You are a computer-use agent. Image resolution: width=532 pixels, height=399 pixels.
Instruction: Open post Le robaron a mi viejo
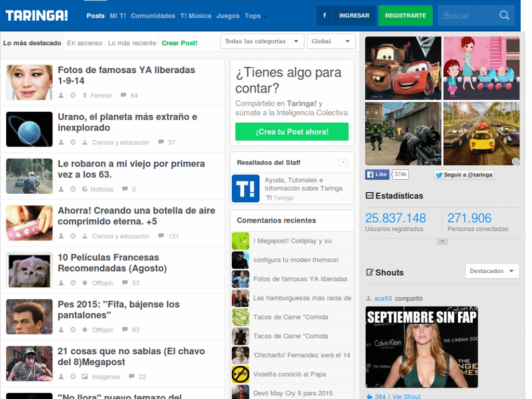point(131,169)
